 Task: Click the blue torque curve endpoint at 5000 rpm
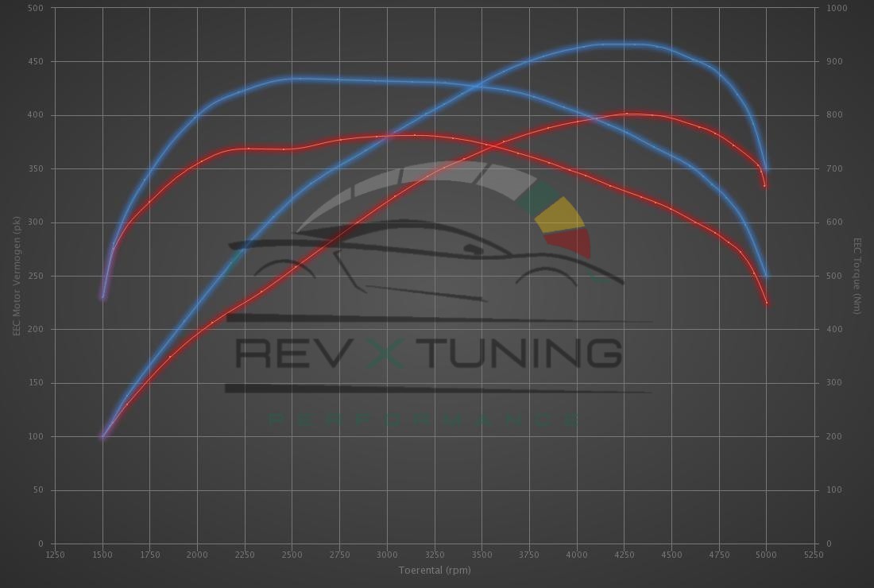(767, 277)
